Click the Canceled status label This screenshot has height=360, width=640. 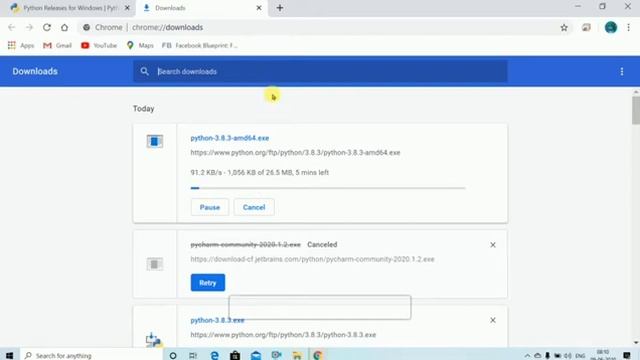tap(322, 244)
